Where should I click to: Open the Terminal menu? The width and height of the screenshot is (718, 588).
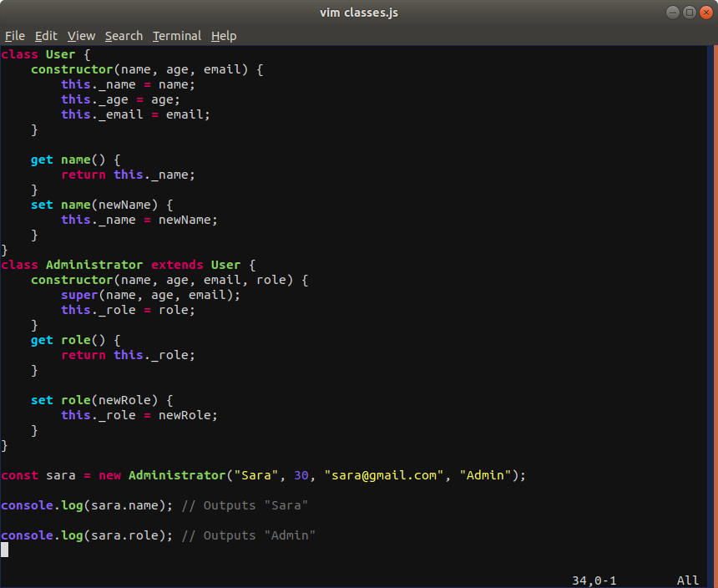(x=176, y=36)
